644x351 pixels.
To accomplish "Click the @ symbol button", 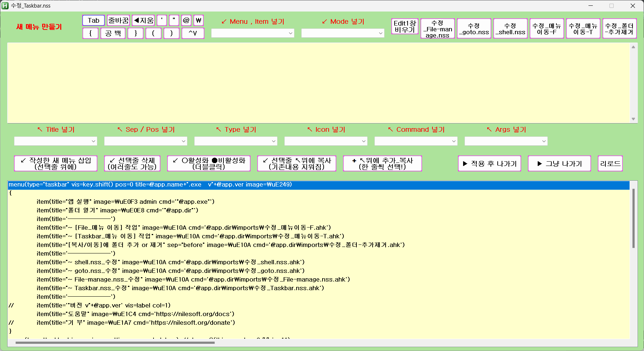I will 186,21.
